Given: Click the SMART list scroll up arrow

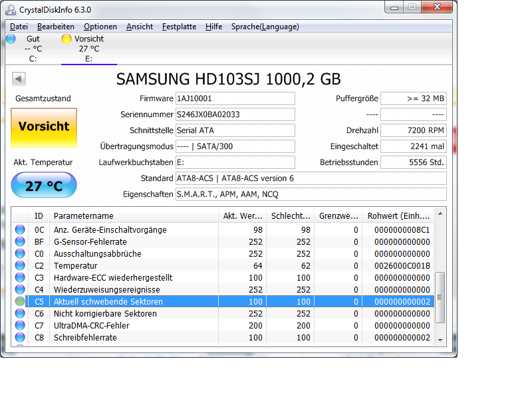Looking at the screenshot, I should pos(440,213).
